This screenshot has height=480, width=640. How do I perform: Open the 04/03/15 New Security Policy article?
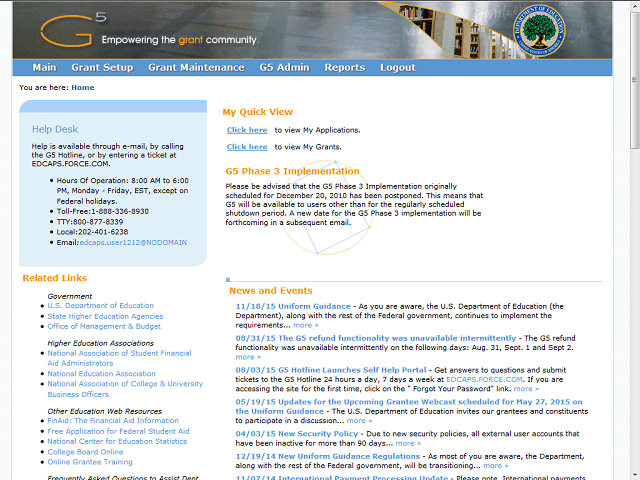tap(296, 434)
